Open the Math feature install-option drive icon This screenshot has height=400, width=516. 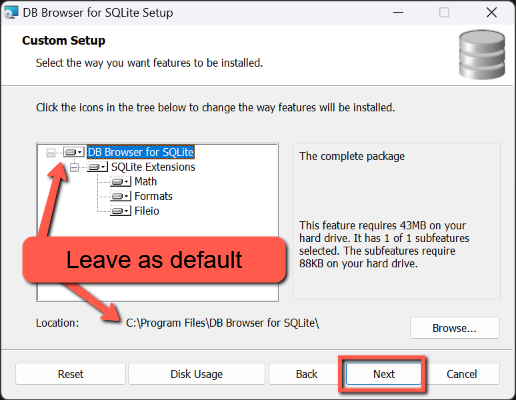[120, 182]
